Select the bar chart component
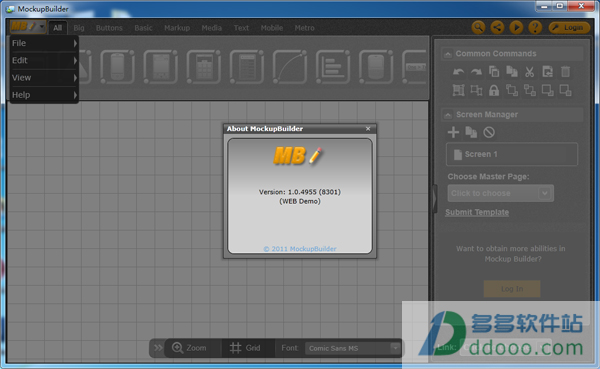The image size is (600, 369). [x=333, y=67]
